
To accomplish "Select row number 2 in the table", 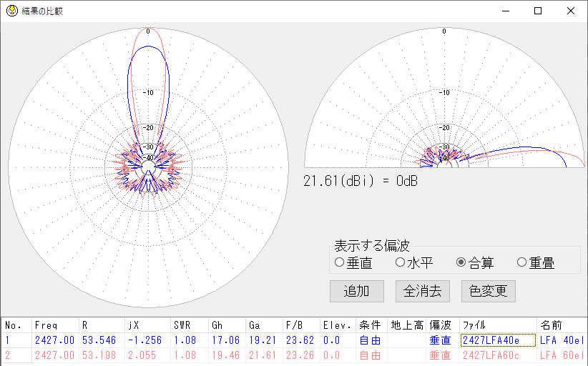I will pos(9,355).
